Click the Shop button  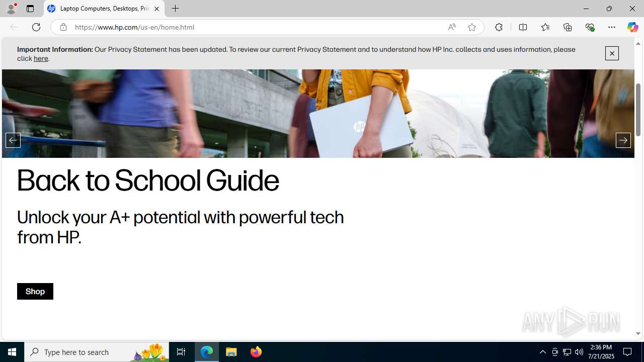(35, 292)
